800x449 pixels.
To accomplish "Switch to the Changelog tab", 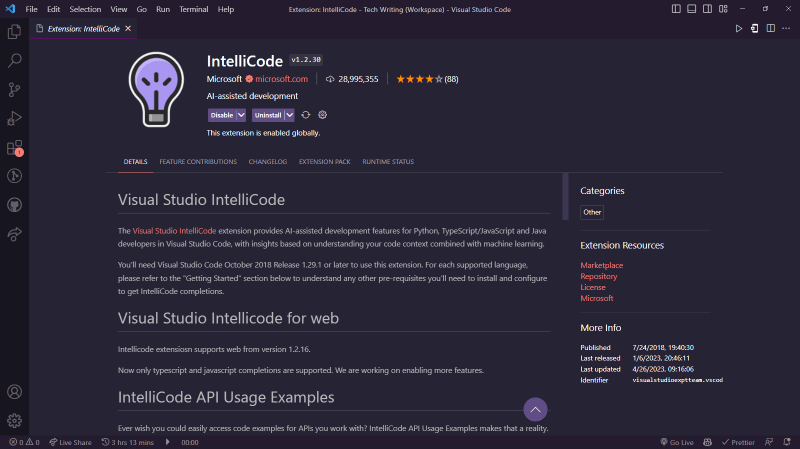I will tap(268, 162).
